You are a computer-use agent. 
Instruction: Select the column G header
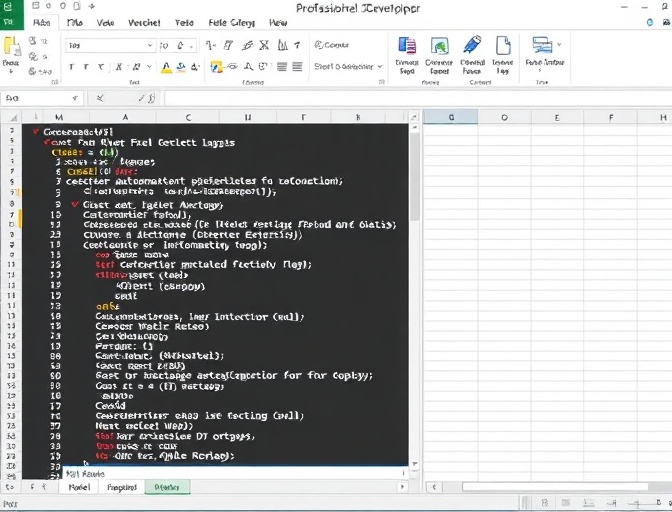(450, 117)
